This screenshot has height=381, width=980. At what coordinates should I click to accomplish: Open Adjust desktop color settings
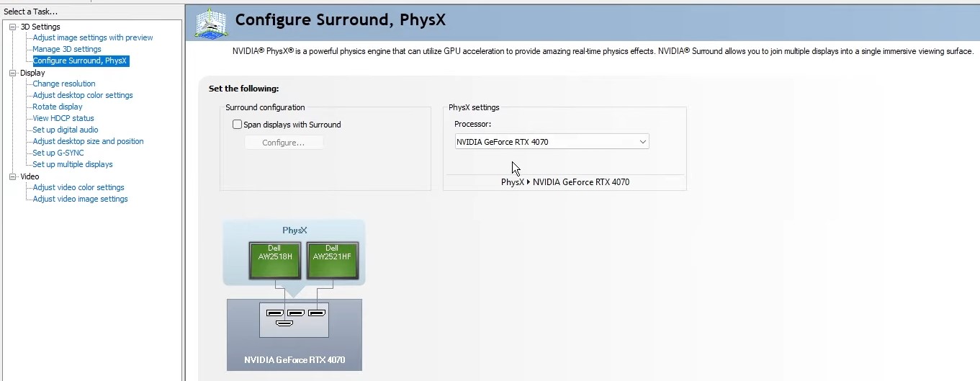click(83, 95)
